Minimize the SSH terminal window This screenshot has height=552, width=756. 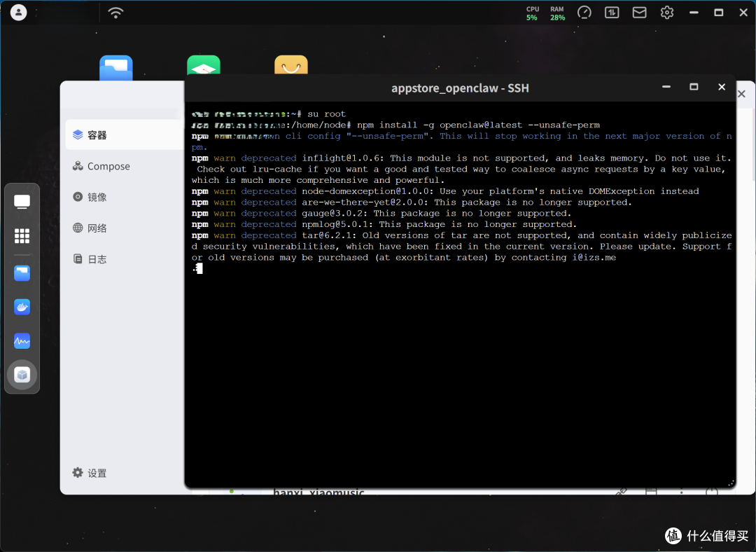pyautogui.click(x=666, y=87)
